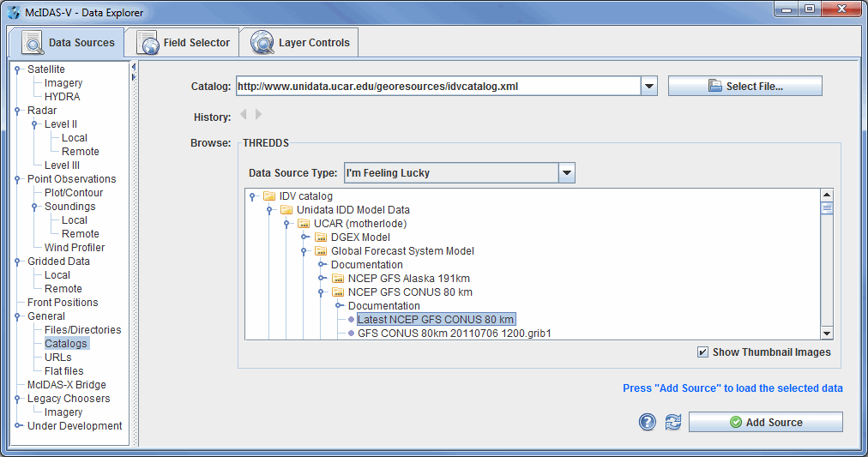Viewport: 868px width, 457px height.
Task: Select Remote under Gridded Data
Action: pos(63,289)
